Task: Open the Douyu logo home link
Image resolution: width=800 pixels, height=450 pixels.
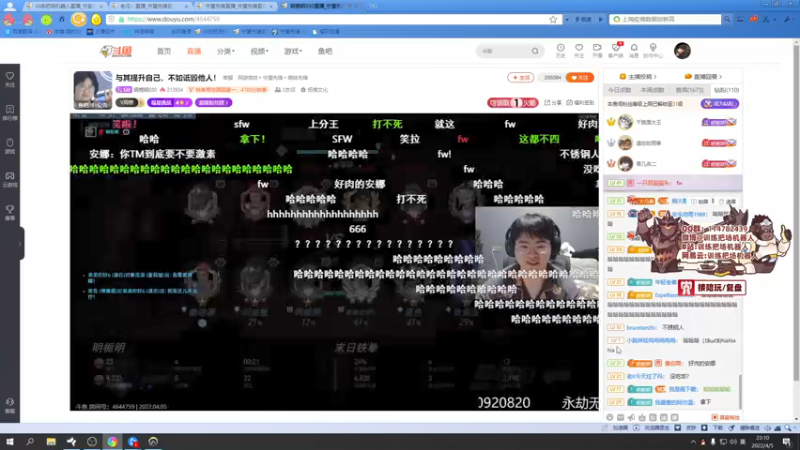Action: (x=116, y=51)
